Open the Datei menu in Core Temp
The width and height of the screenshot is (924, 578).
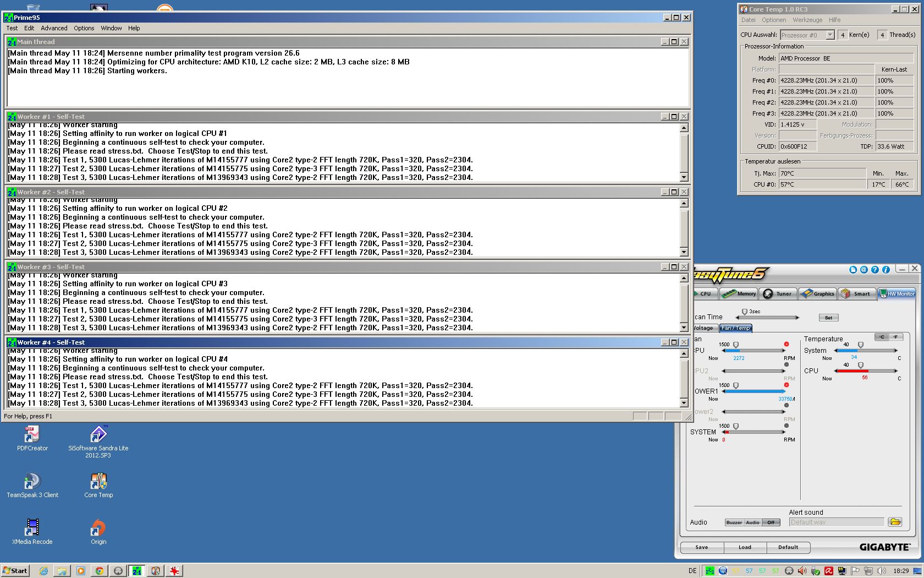coord(748,20)
